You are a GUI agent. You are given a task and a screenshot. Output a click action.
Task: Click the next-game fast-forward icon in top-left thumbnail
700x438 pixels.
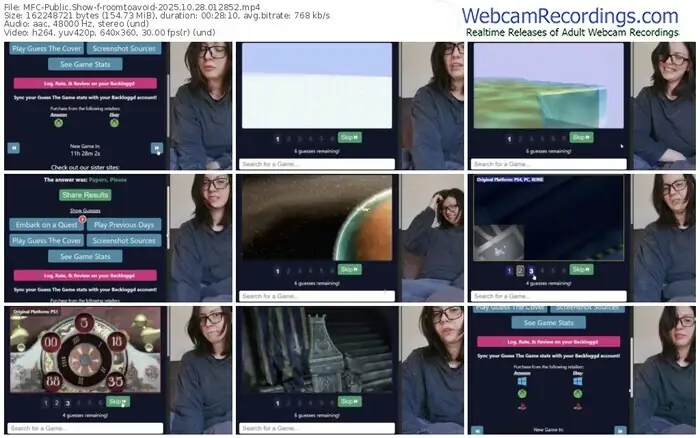(157, 147)
